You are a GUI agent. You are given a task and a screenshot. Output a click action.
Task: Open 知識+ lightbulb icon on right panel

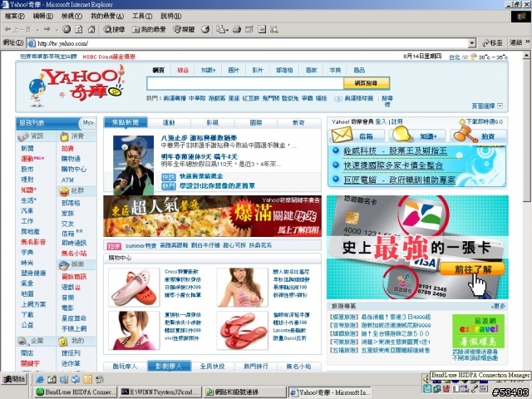(401, 134)
